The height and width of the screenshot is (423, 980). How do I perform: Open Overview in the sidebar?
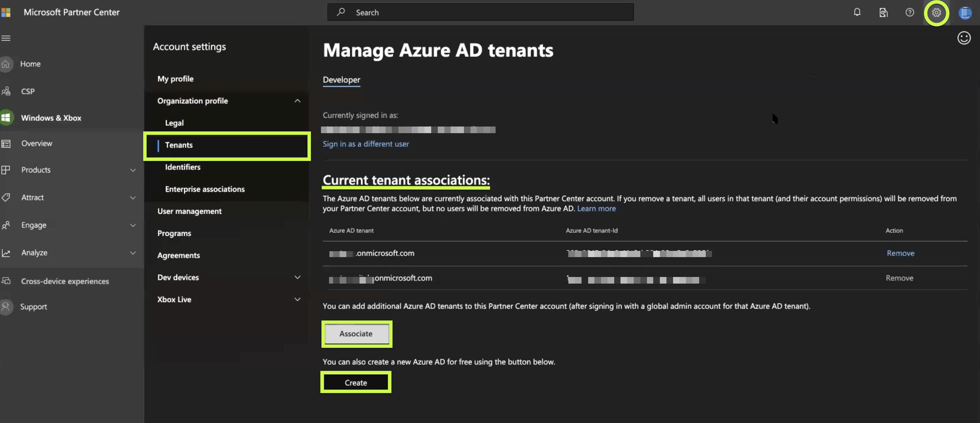click(36, 143)
